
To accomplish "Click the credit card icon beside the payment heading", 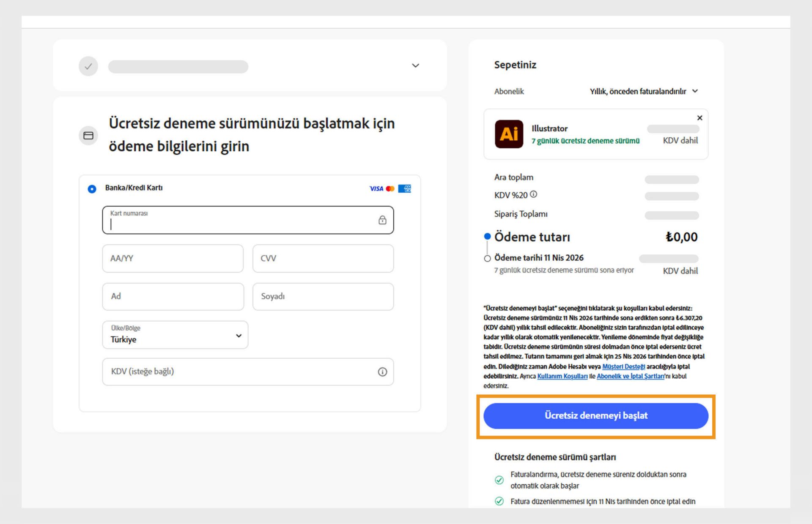I will 88,135.
